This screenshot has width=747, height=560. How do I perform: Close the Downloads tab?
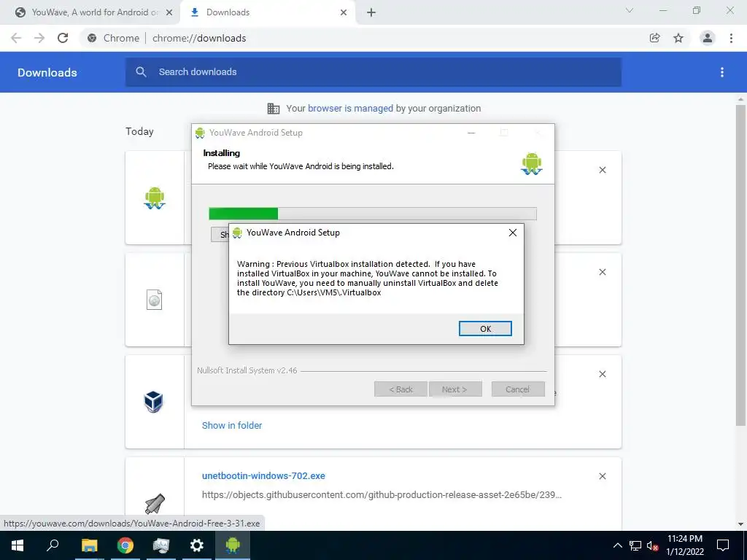pos(344,13)
